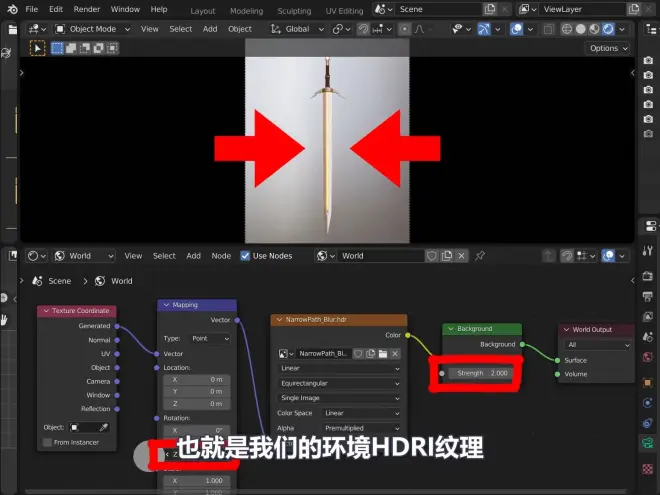Screen dimensions: 660x495
Task: Open the File menu
Action: pos(32,9)
